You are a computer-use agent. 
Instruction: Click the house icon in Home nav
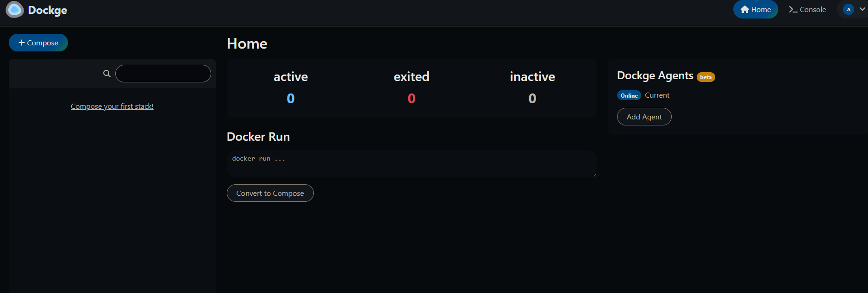[x=744, y=10]
